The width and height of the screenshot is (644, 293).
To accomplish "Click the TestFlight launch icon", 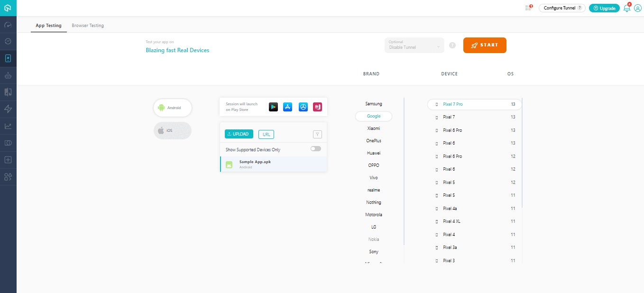I will coord(303,107).
